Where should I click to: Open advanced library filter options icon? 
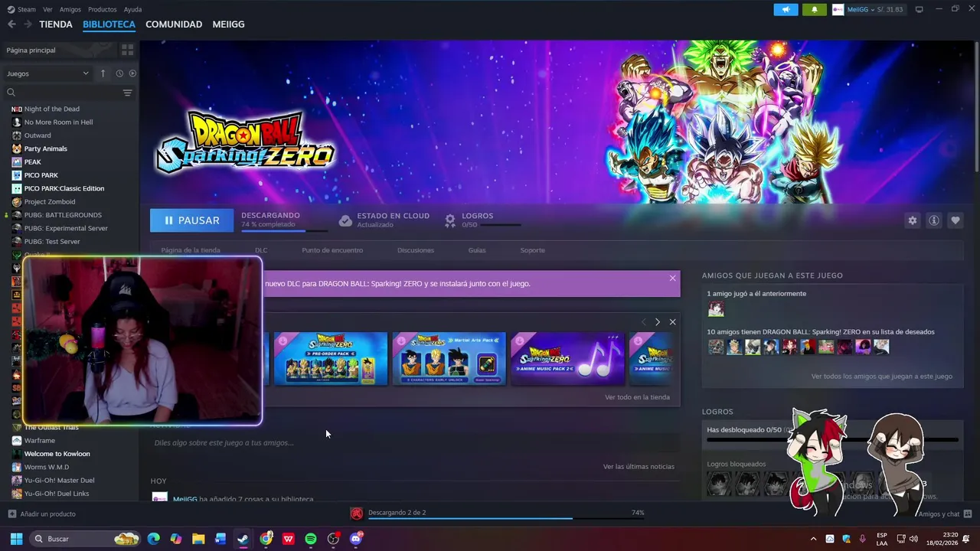[127, 93]
